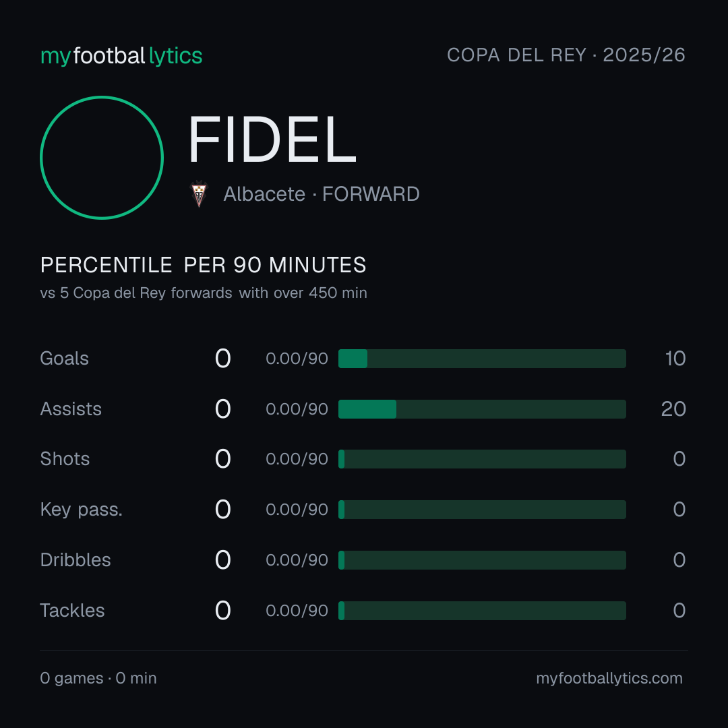Click the Goals stat label
Viewport: 728px width, 728px height.
(x=65, y=359)
